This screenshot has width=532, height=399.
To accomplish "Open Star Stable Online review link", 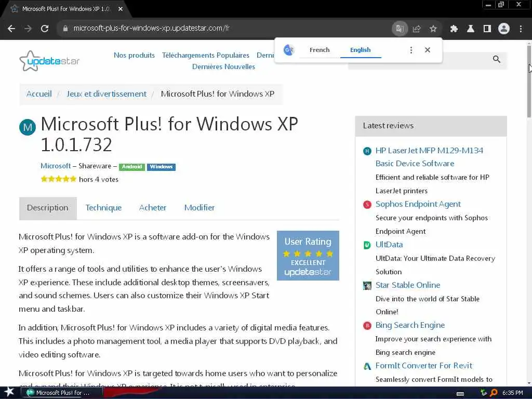I will tap(408, 285).
